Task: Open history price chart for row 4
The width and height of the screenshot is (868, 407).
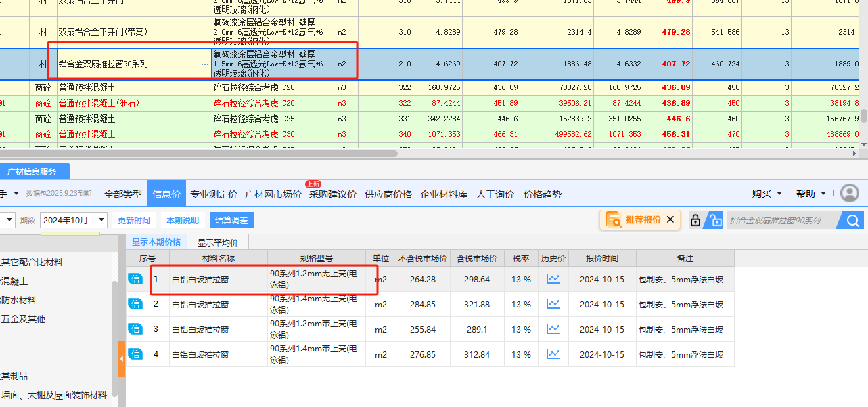Action: coord(553,354)
